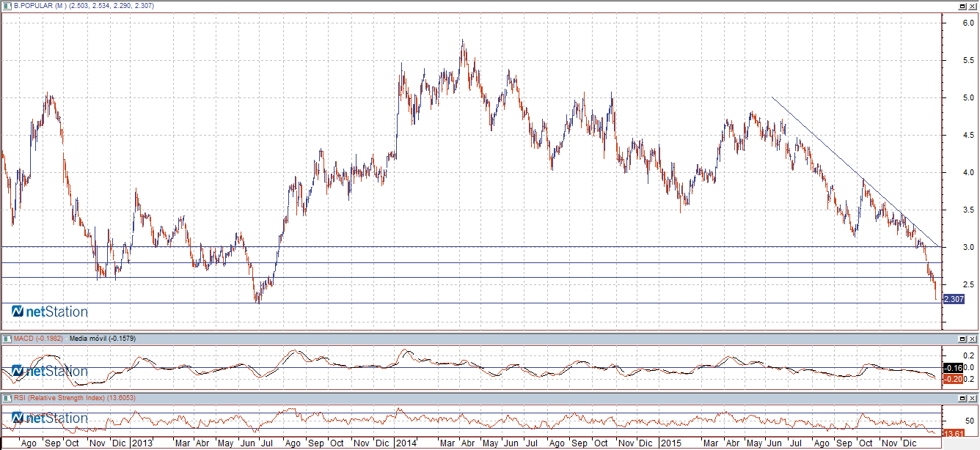Maximize the B.POPULAR price chart panel

point(962,6)
